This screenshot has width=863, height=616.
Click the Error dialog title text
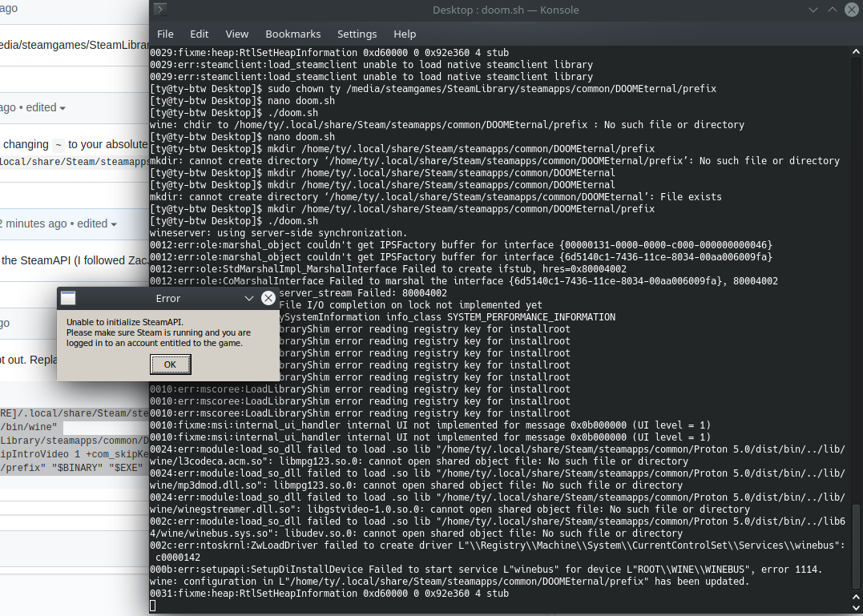167,298
